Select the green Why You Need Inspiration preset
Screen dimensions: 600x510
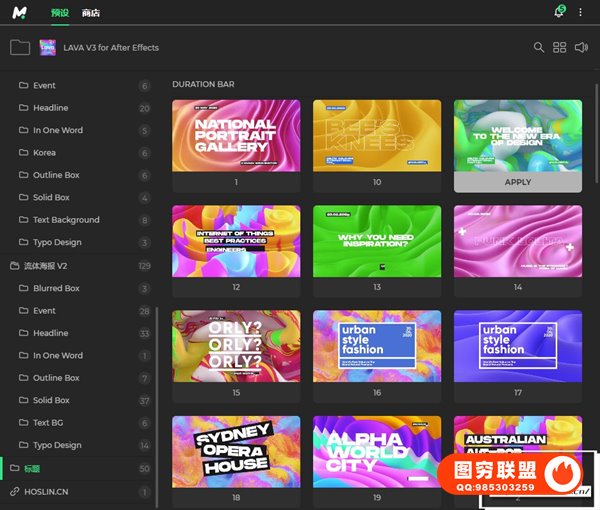(377, 240)
